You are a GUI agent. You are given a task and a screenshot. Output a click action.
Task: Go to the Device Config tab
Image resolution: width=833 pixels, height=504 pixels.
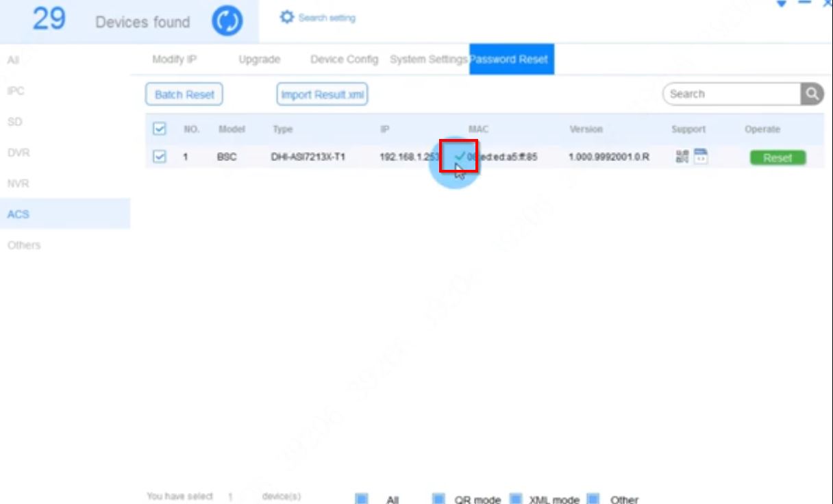pyautogui.click(x=344, y=60)
